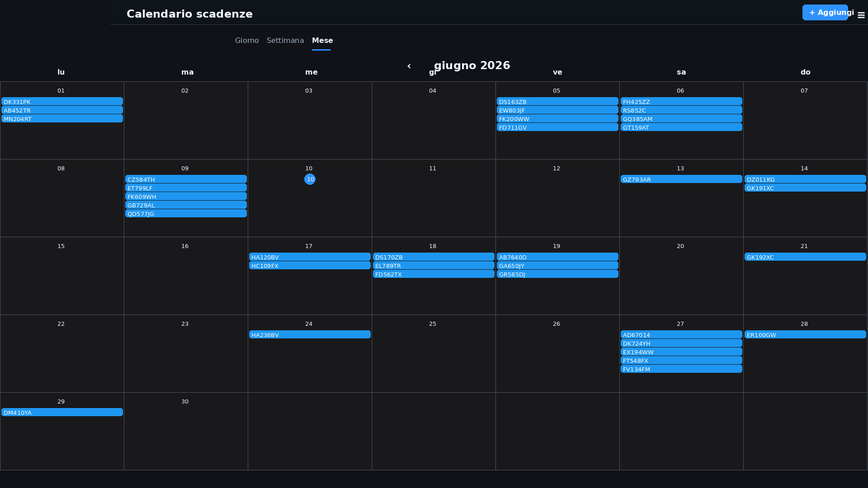Image resolution: width=868 pixels, height=488 pixels.
Task: Open deadline FD562TX
Action: (x=434, y=274)
